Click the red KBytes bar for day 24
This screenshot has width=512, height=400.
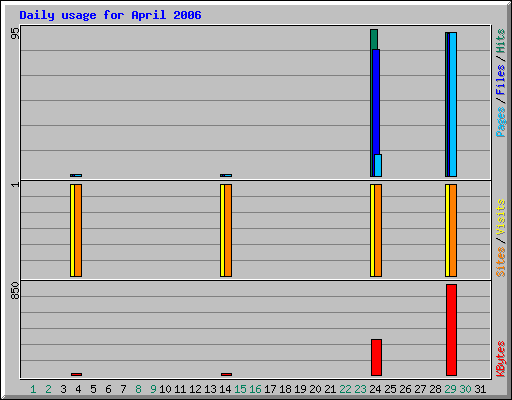[376, 357]
